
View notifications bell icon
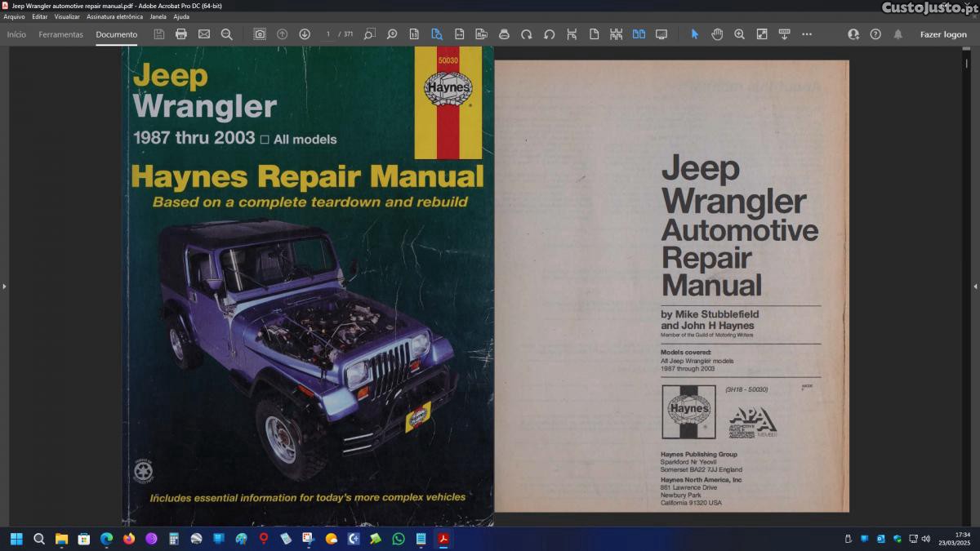click(898, 34)
